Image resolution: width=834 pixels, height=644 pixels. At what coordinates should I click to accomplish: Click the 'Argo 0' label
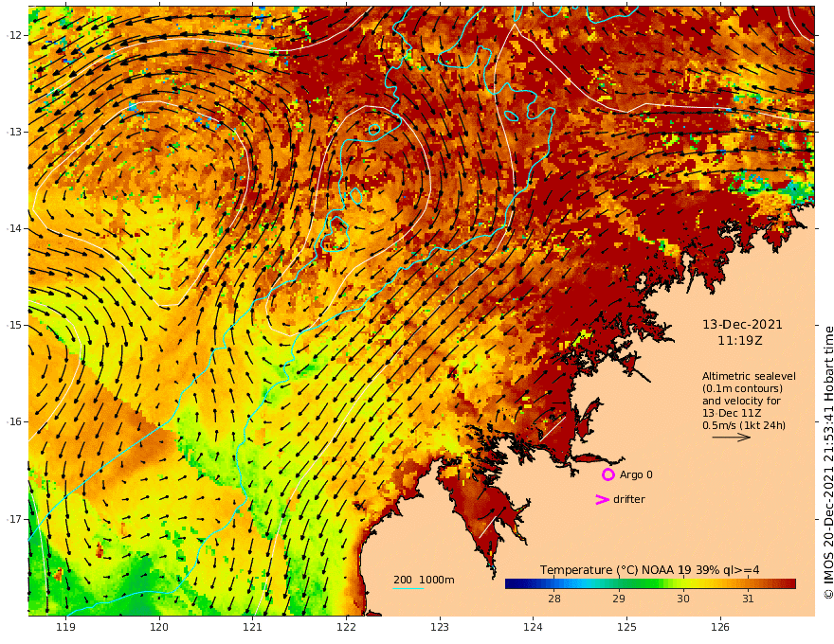click(636, 474)
